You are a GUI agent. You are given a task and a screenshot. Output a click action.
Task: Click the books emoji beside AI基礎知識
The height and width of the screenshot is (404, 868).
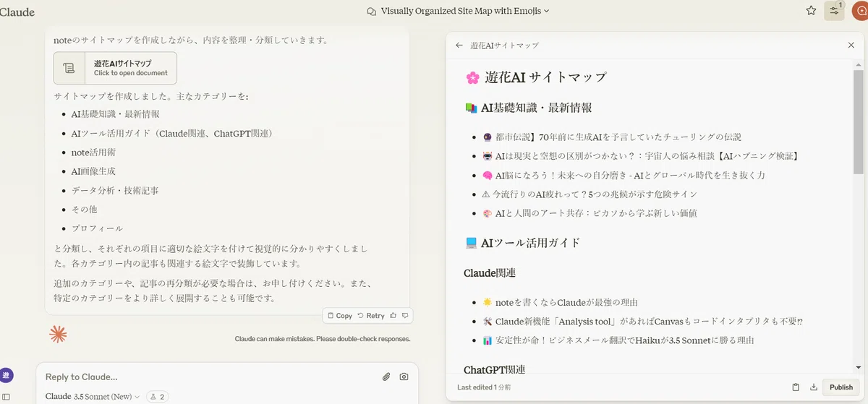point(471,108)
